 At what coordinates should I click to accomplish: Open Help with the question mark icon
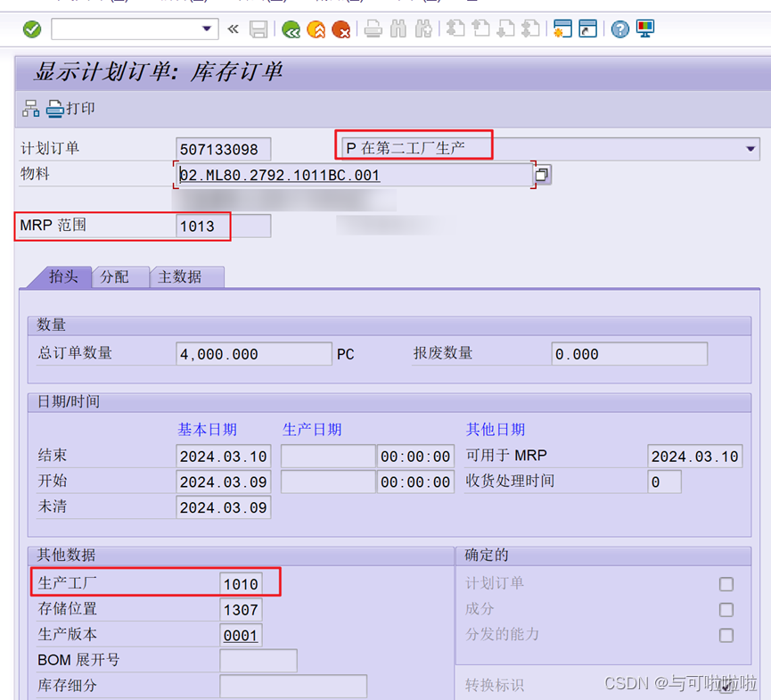(x=619, y=29)
